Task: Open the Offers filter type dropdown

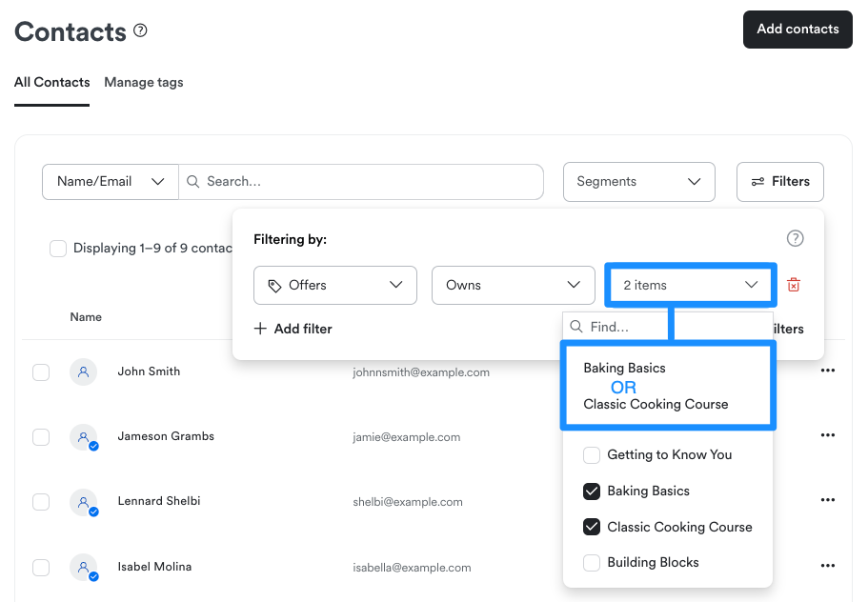Action: tap(335, 285)
